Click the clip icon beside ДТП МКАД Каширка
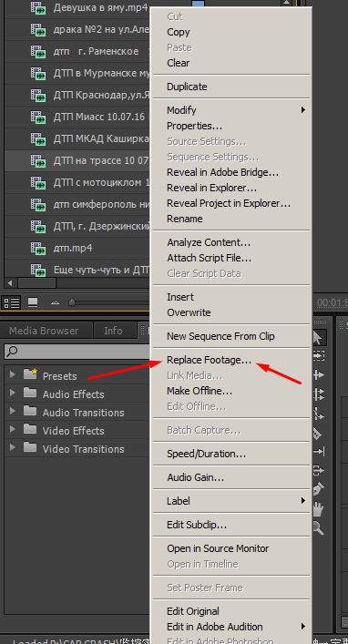The width and height of the screenshot is (348, 644). 38,139
